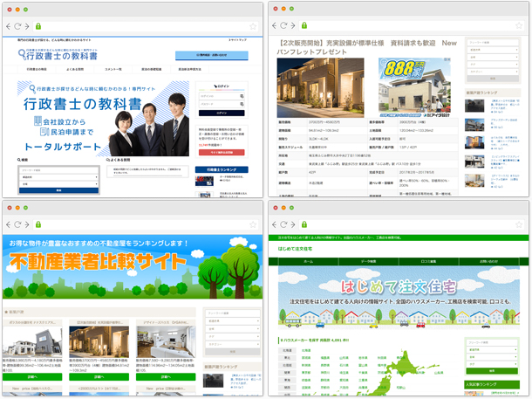This screenshot has width=532, height=399.
Task: Click light blue contact button in header
Action: (x=212, y=55)
